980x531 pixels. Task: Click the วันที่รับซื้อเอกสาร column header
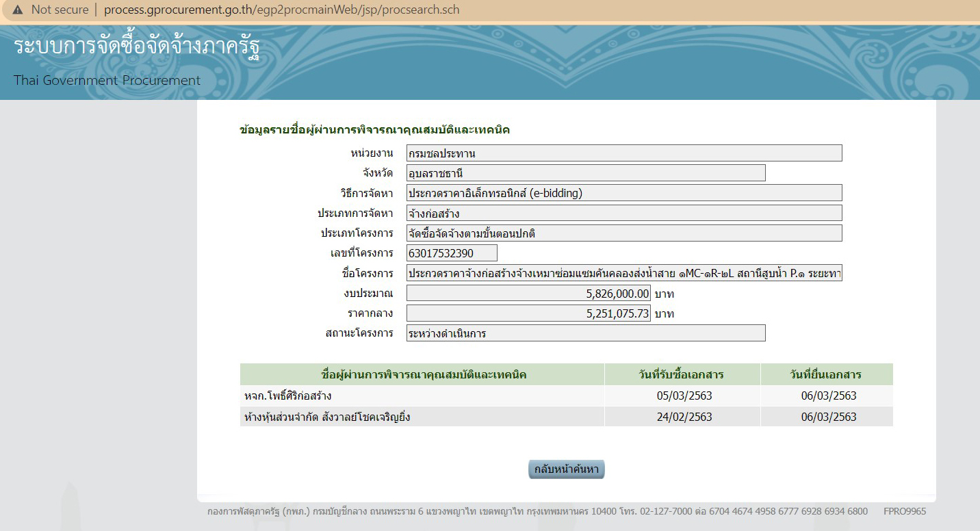click(682, 374)
